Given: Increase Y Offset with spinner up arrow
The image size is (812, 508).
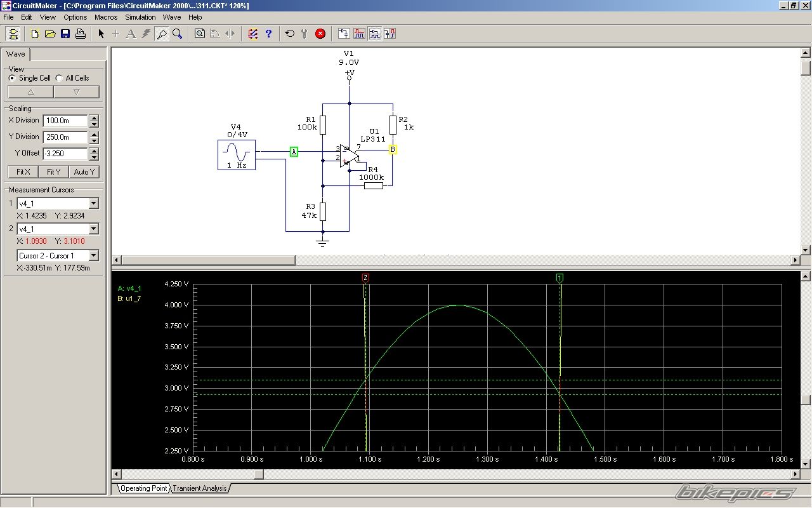Looking at the screenshot, I should pos(94,150).
